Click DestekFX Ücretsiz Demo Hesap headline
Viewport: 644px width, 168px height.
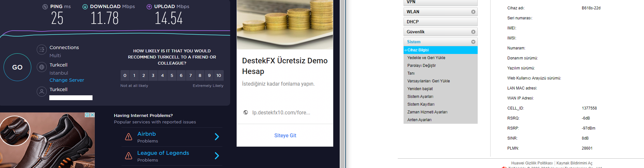(285, 66)
